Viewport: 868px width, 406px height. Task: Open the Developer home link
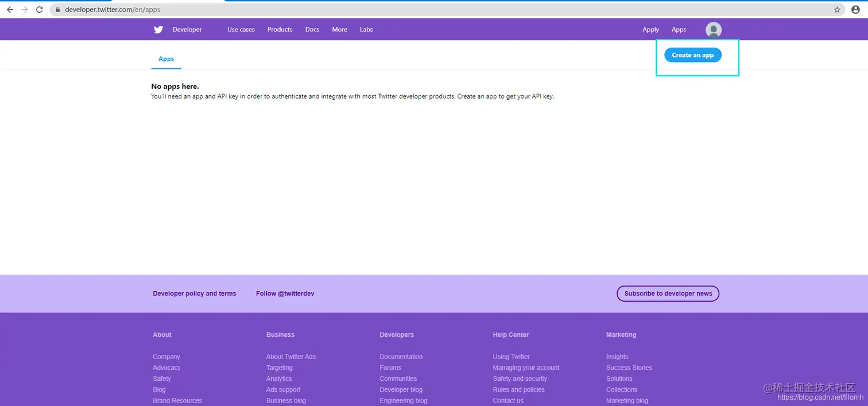click(187, 29)
